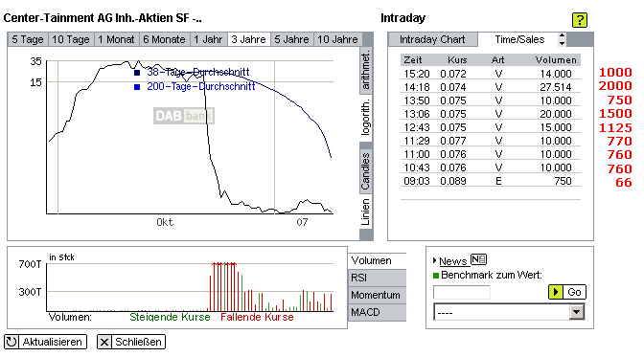
Task: Click the triangle arrow before News
Action: tap(434, 260)
